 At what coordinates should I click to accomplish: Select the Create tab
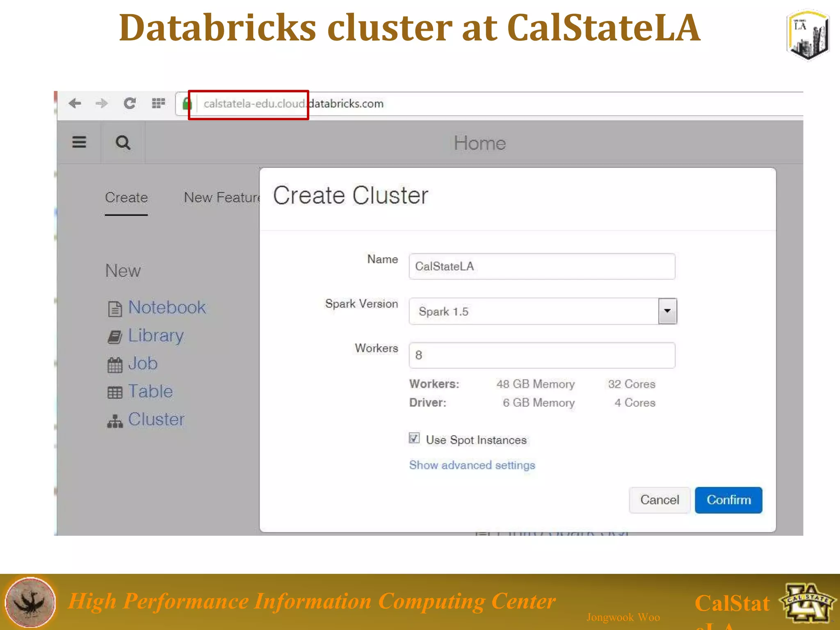(x=126, y=198)
